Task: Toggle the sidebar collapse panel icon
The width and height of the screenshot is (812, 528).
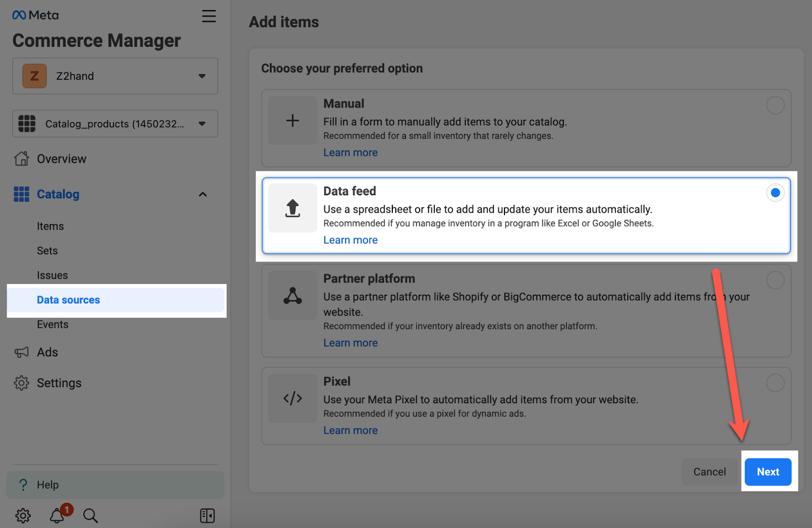Action: click(x=207, y=516)
